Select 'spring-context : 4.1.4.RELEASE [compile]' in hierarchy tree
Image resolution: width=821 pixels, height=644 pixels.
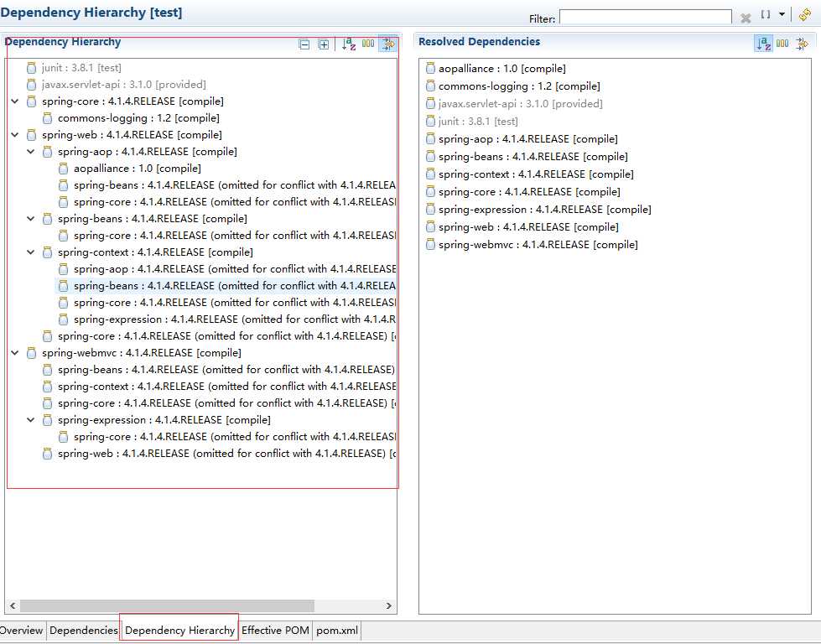(x=155, y=252)
